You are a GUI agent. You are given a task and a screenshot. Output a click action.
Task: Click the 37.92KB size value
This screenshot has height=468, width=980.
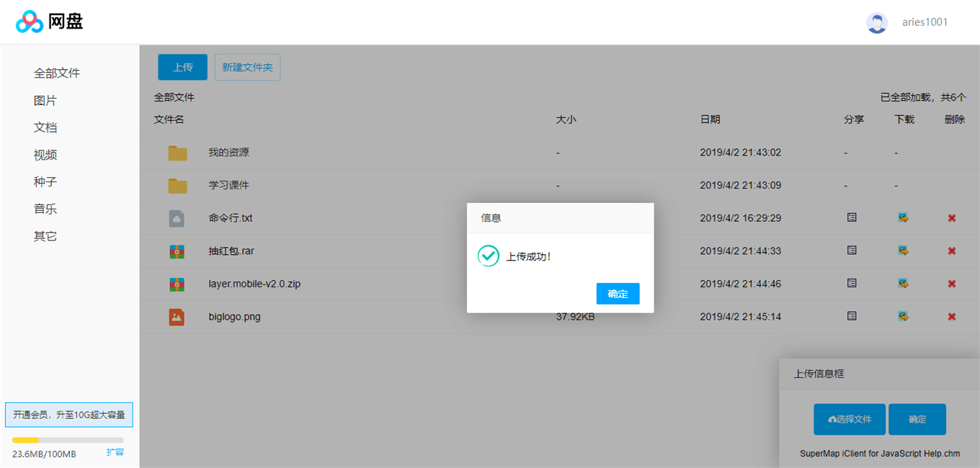[x=575, y=317]
